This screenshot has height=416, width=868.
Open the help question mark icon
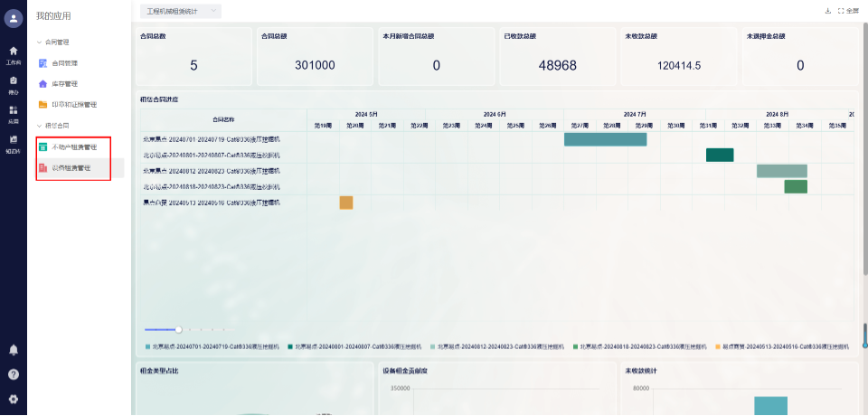click(x=13, y=373)
